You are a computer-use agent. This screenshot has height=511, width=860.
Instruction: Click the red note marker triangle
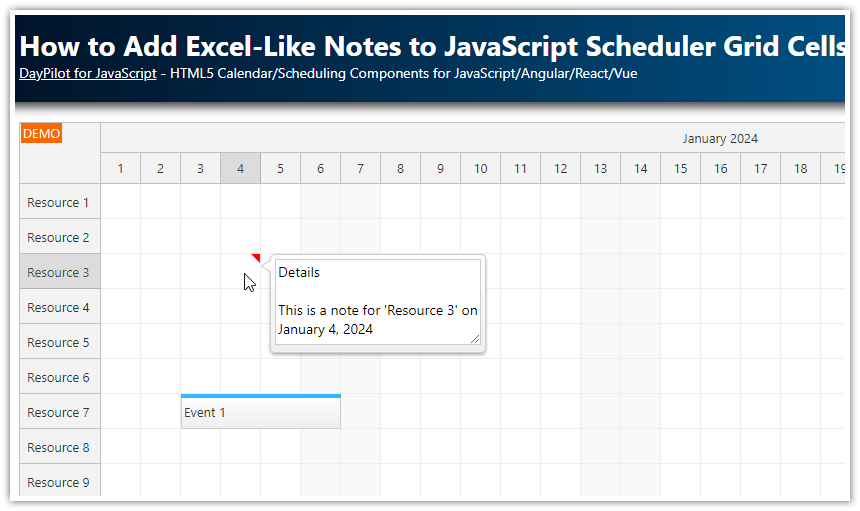pyautogui.click(x=257, y=258)
